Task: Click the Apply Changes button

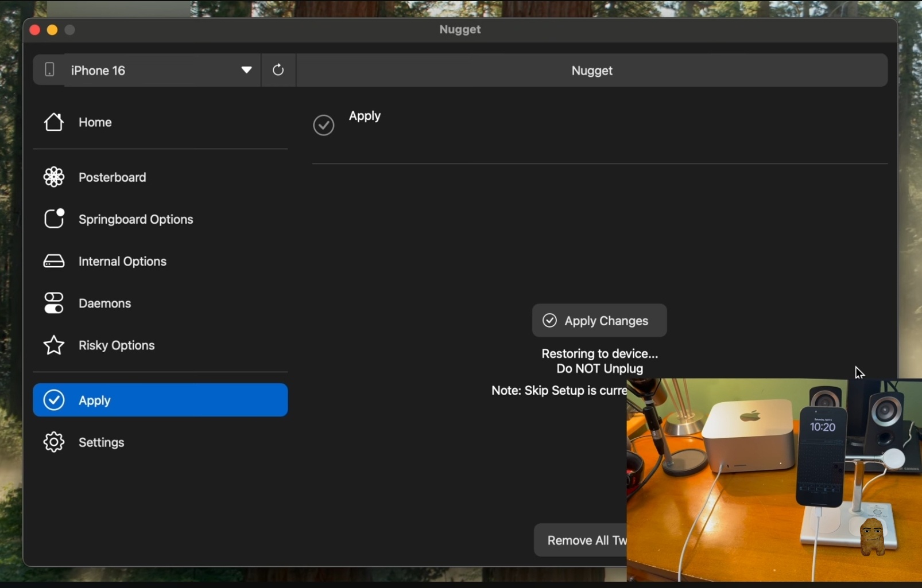Action: point(599,321)
